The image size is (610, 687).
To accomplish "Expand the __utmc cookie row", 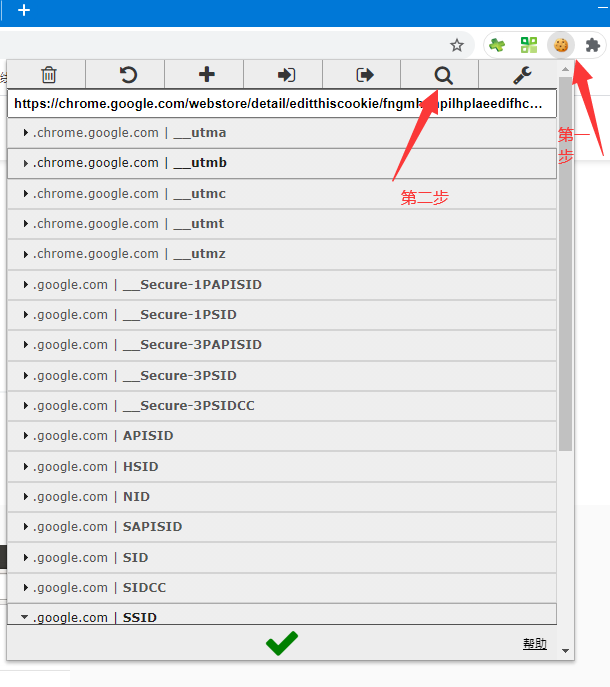I will 282,194.
